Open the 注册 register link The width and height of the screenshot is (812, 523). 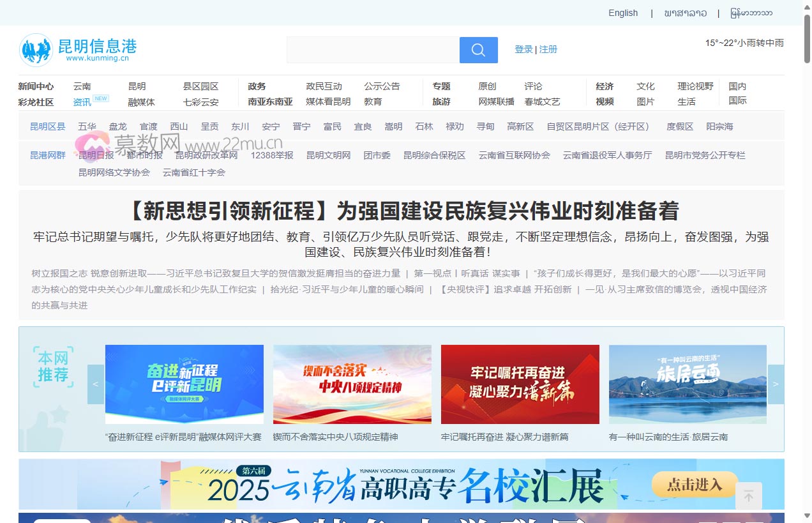548,49
